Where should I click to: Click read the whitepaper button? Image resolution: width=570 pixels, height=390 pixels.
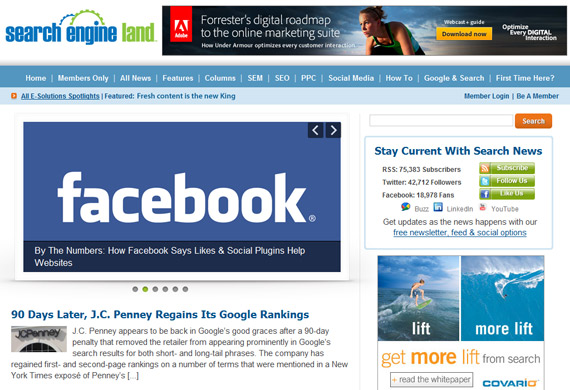tap(431, 379)
